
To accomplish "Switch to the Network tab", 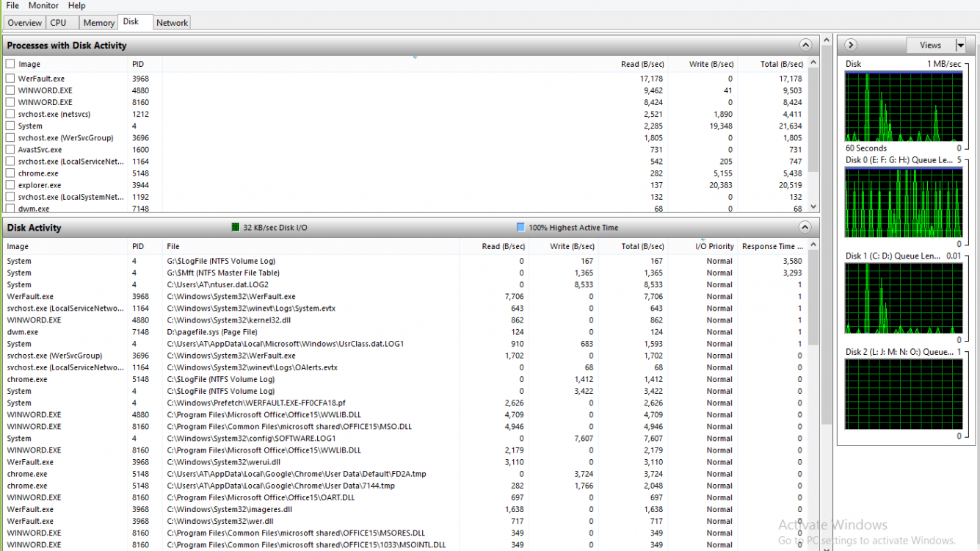I will click(x=172, y=23).
